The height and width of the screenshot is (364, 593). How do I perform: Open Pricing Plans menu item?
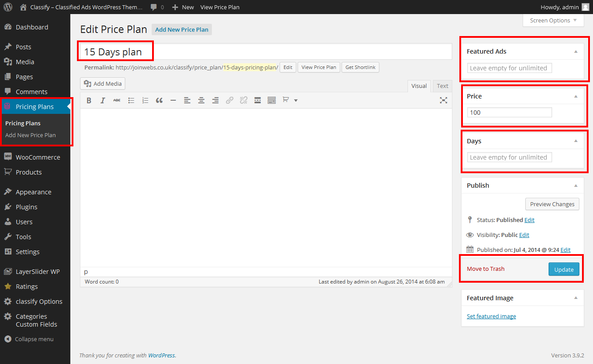pyautogui.click(x=35, y=107)
